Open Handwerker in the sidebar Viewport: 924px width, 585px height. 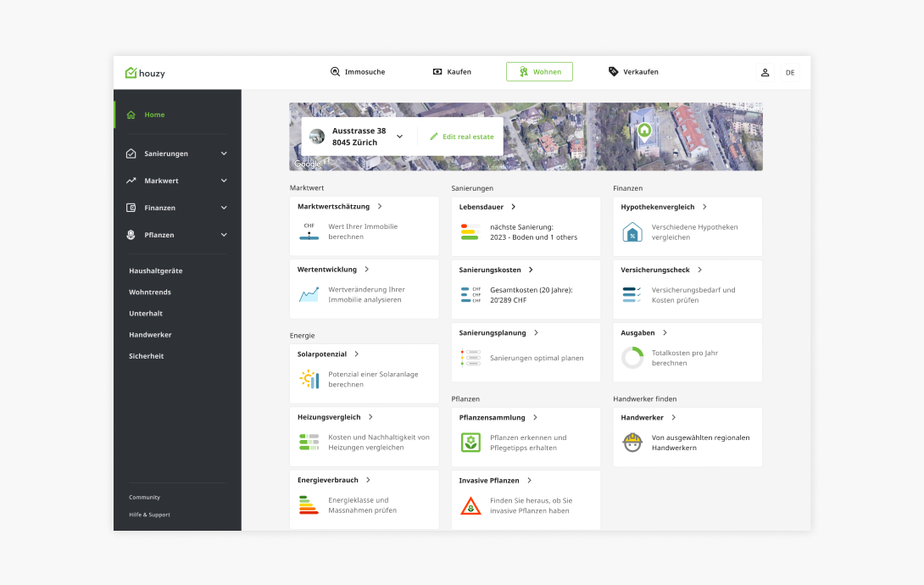[x=150, y=335]
